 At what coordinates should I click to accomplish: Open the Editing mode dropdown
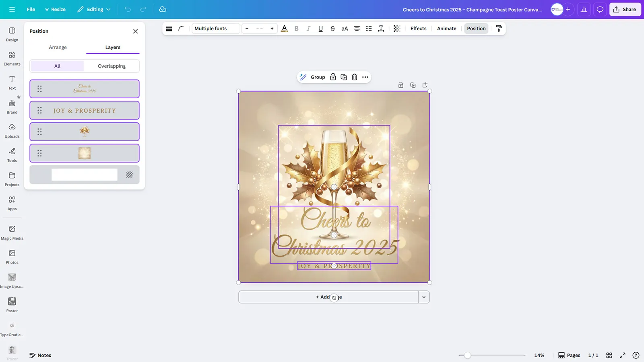coord(93,9)
